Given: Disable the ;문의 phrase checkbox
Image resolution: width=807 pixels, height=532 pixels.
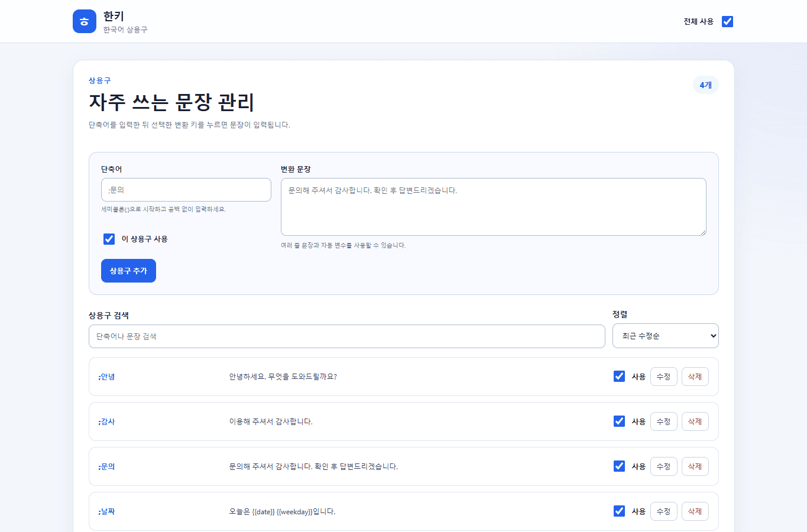Looking at the screenshot, I should pyautogui.click(x=619, y=466).
